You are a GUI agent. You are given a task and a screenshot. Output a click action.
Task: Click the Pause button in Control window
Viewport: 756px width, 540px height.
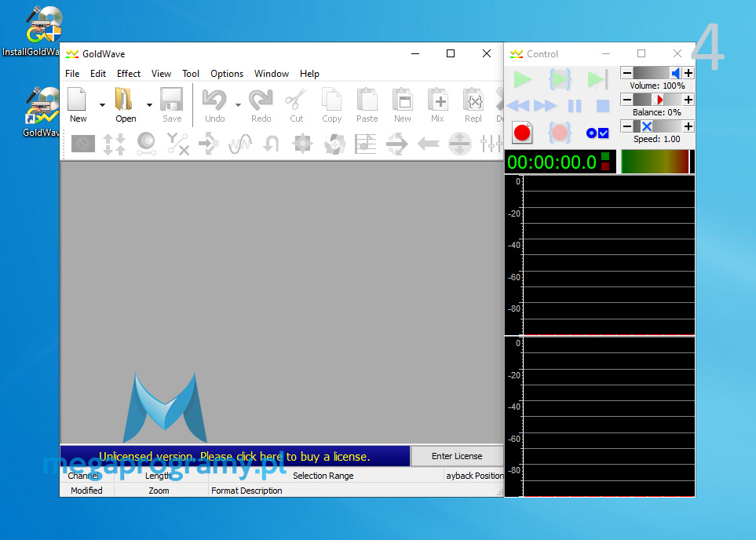click(575, 106)
